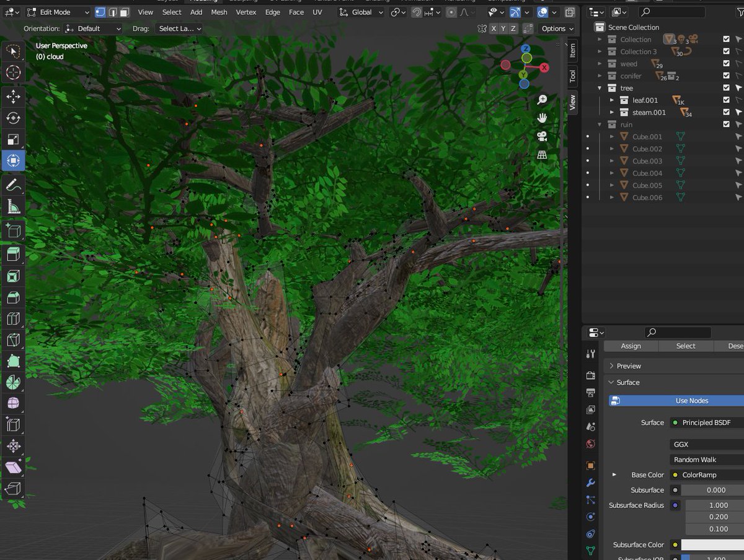
Task: Activate the Rotate tool
Action: (13, 118)
